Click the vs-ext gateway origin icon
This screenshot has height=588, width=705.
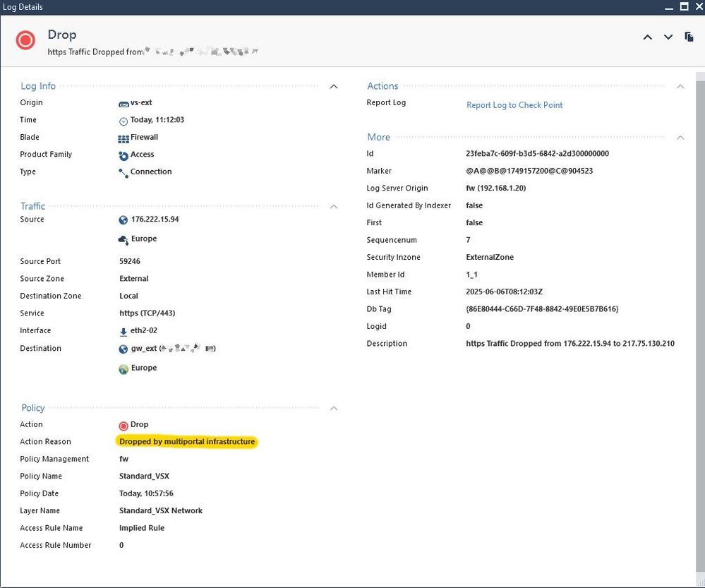(123, 104)
